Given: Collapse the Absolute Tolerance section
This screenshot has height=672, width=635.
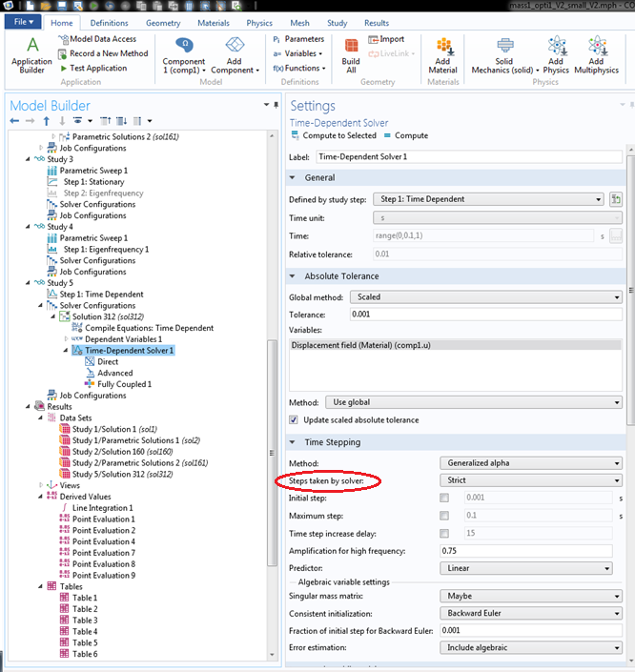Looking at the screenshot, I should pos(294,276).
